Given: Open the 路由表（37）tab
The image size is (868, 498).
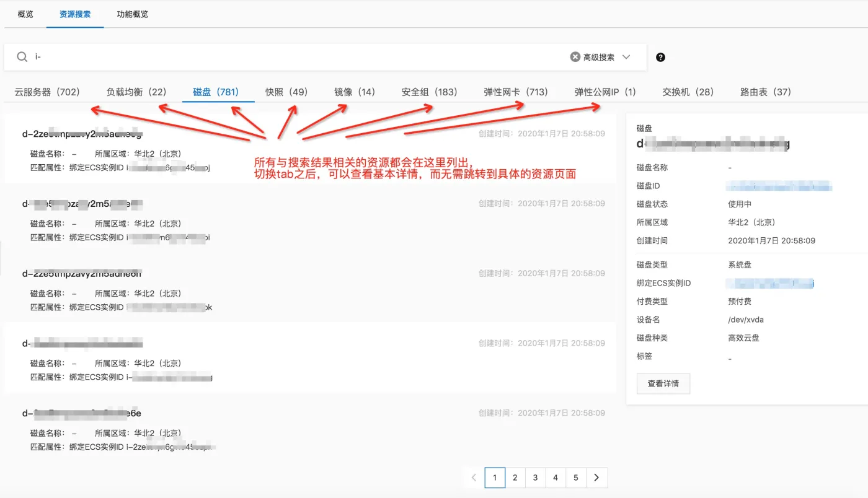Looking at the screenshot, I should click(x=766, y=92).
